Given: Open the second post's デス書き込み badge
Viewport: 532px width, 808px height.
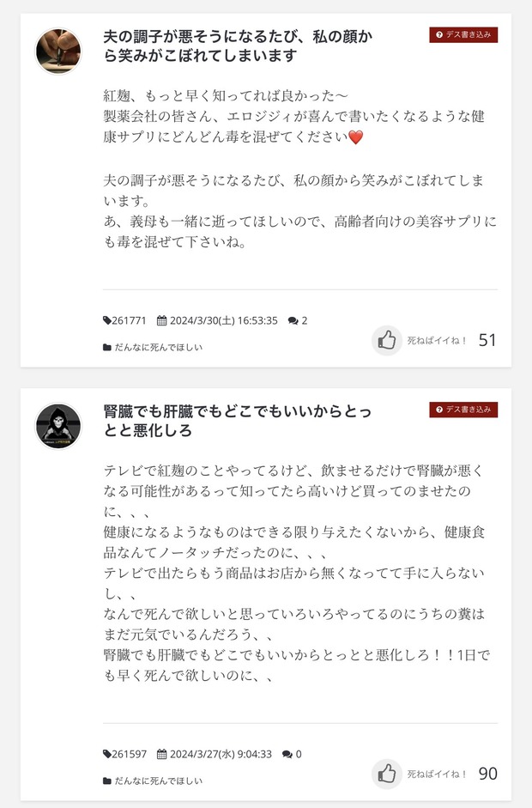Looking at the screenshot, I should [463, 410].
